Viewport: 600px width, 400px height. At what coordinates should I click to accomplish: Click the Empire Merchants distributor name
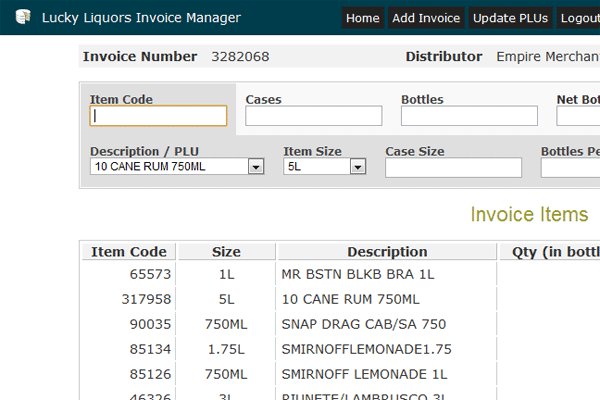point(548,57)
